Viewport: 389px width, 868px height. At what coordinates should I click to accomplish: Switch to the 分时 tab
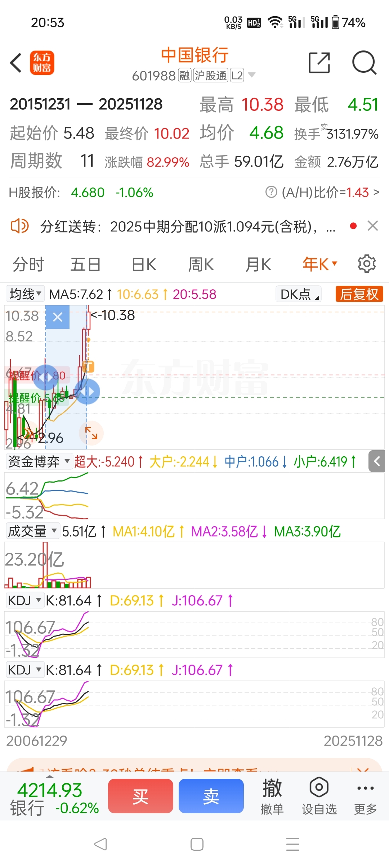coord(28,265)
